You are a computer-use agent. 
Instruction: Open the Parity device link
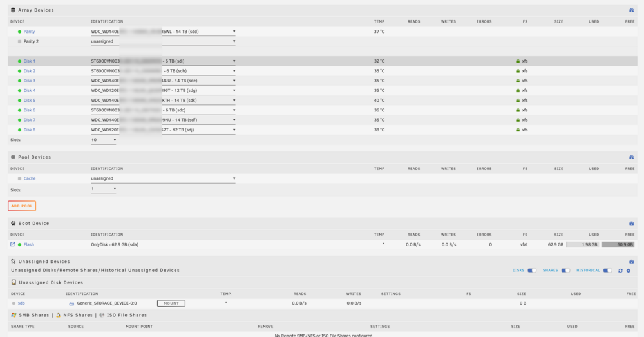click(x=29, y=32)
